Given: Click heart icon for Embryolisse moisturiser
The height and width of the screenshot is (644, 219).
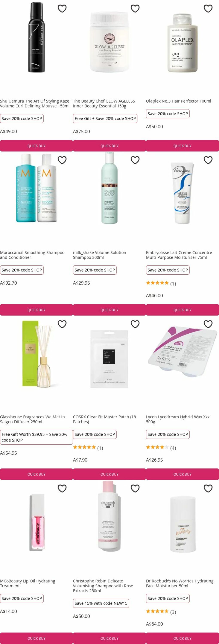Looking at the screenshot, I should (x=208, y=160).
